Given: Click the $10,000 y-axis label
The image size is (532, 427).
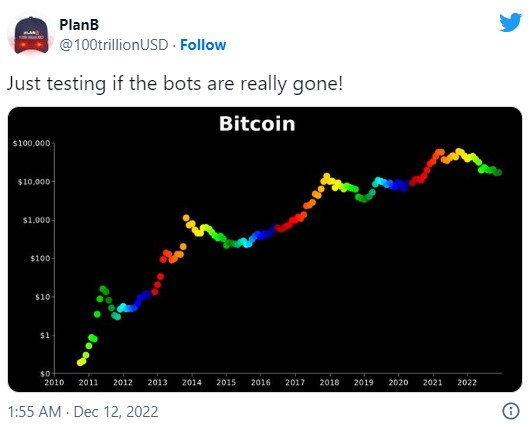Looking at the screenshot, I should point(34,182).
